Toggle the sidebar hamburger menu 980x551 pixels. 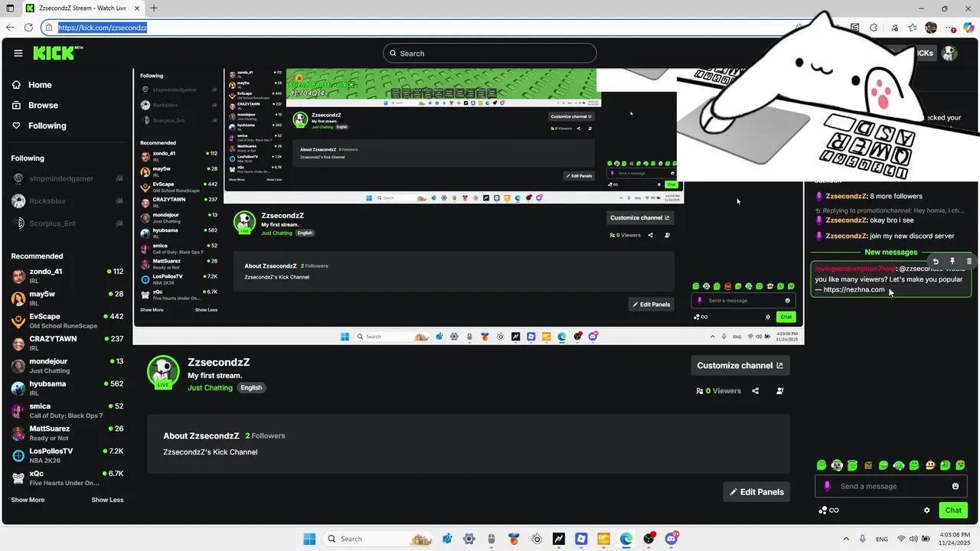[18, 53]
